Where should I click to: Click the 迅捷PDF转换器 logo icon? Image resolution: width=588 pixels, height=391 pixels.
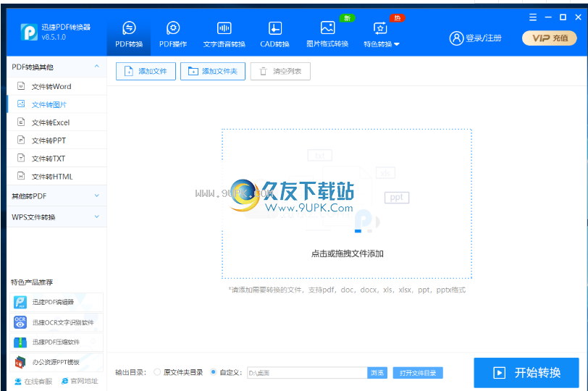click(x=29, y=32)
